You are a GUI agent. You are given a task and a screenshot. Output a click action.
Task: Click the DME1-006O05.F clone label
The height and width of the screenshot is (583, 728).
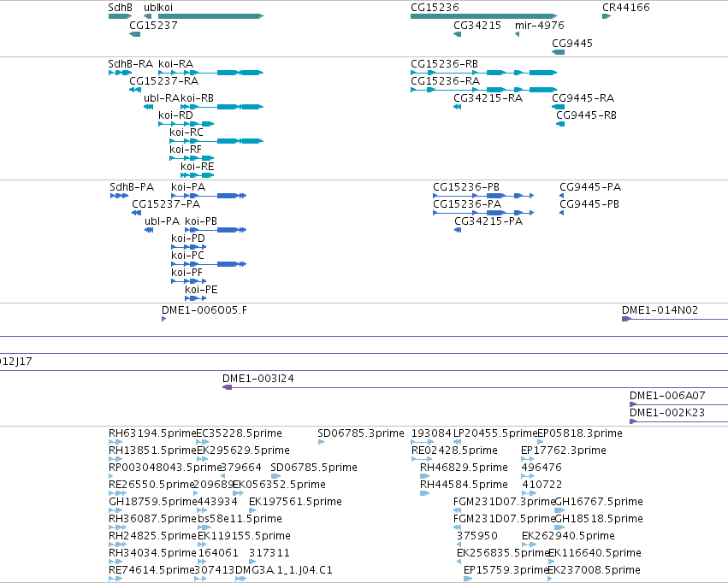[204, 310]
